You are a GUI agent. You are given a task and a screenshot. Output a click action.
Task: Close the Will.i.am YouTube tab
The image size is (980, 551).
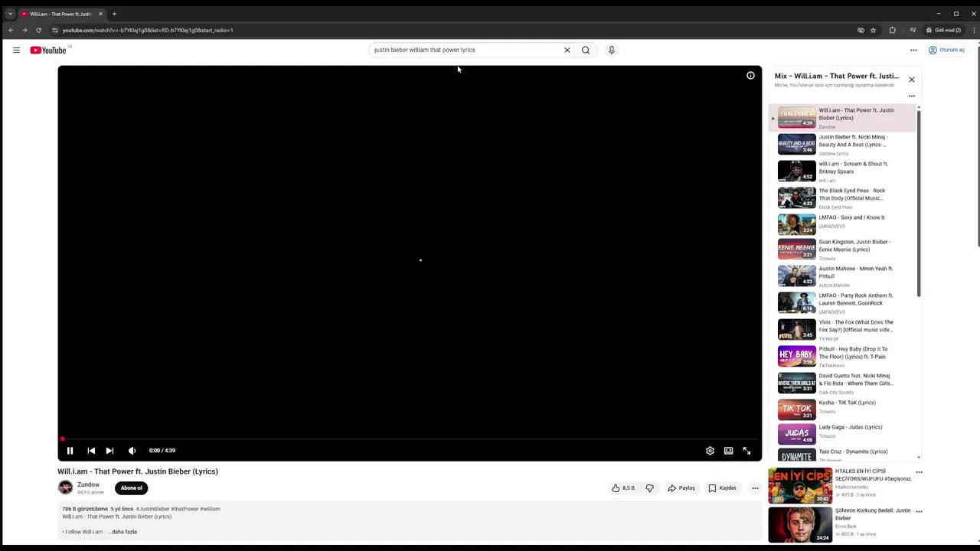100,14
